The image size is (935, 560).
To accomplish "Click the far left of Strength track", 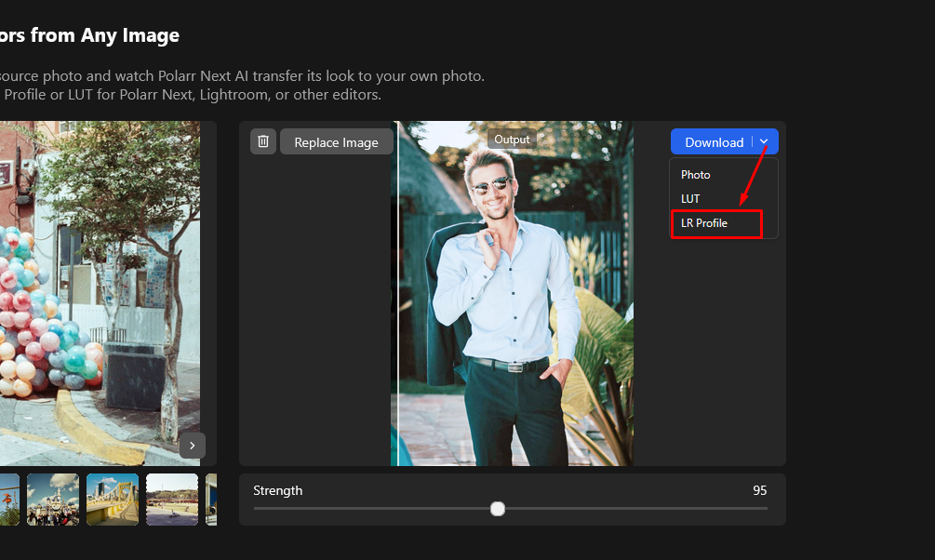I will (x=257, y=509).
